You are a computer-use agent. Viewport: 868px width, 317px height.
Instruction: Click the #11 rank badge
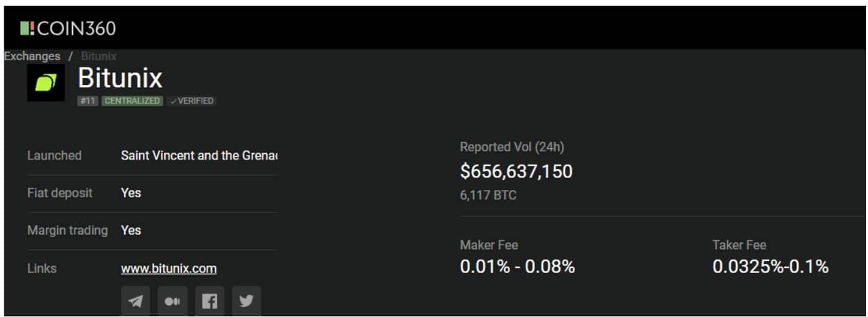point(88,101)
